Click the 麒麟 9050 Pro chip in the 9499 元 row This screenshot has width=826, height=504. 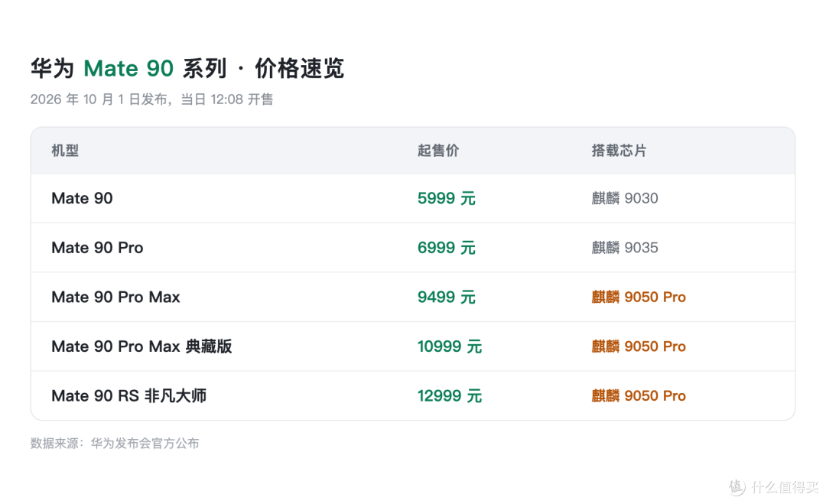(x=639, y=298)
